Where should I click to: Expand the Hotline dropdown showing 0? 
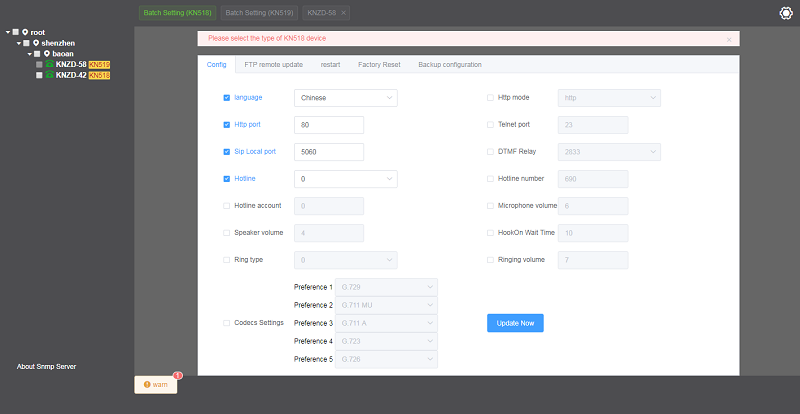[x=346, y=179]
